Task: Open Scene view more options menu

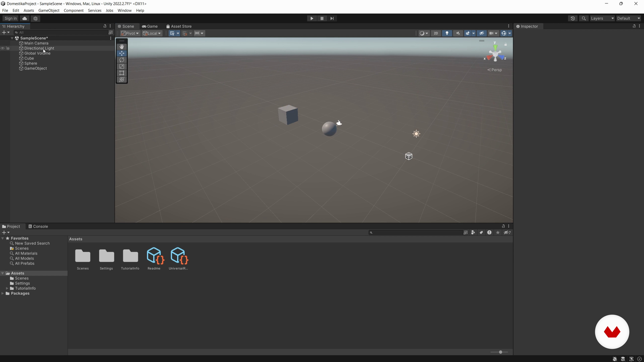Action: pos(508,26)
